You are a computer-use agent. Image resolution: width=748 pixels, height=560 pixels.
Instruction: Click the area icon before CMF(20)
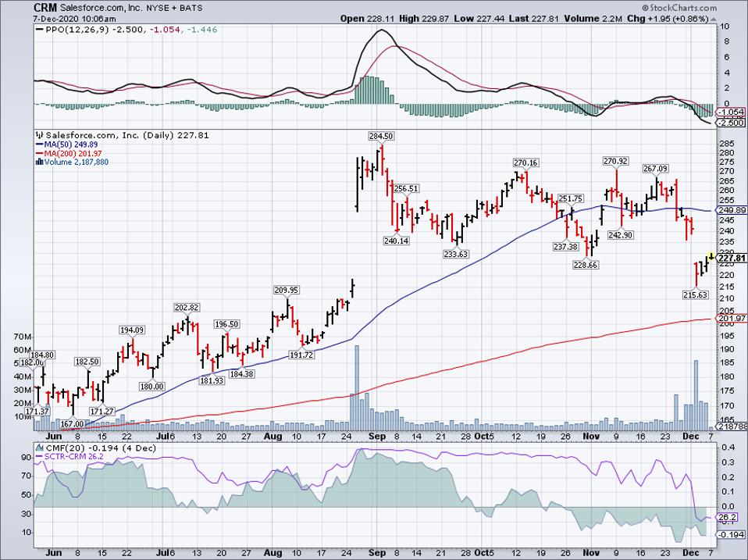(x=39, y=448)
